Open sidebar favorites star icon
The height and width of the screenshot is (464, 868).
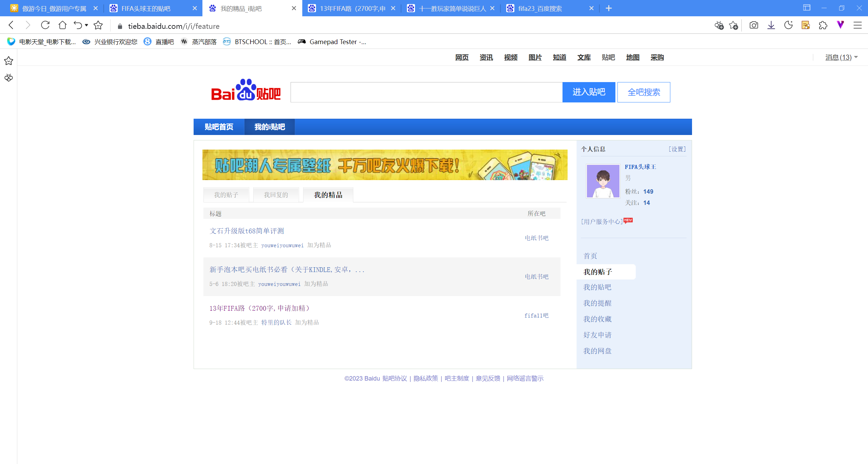8,61
